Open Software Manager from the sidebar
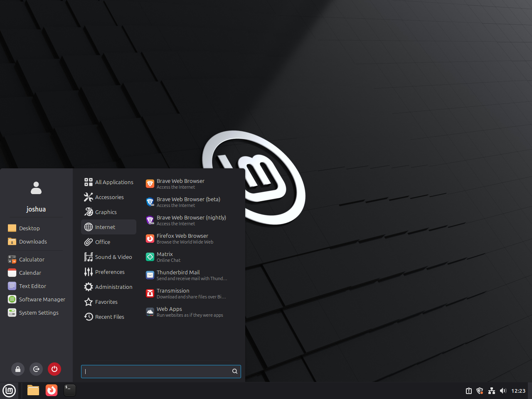This screenshot has width=532, height=399. (42, 299)
